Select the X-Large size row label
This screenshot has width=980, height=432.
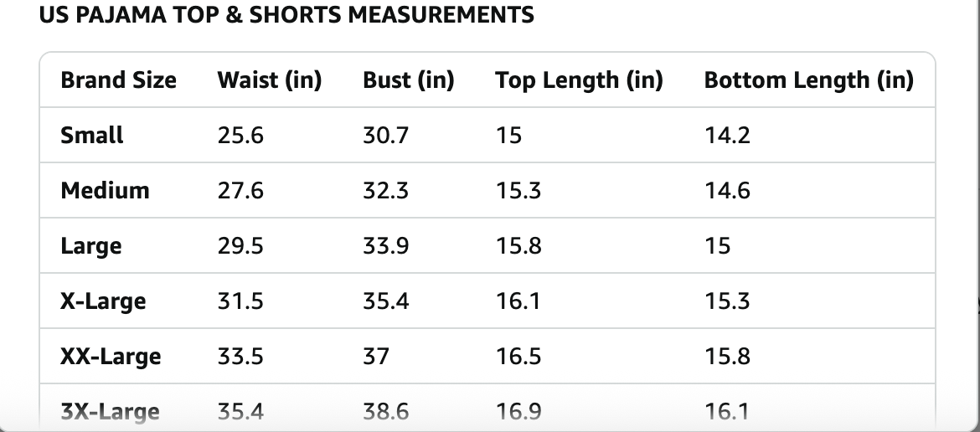pyautogui.click(x=103, y=301)
